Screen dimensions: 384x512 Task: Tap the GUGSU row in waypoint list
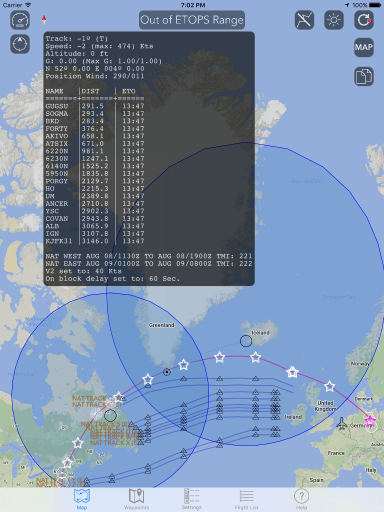pyautogui.click(x=95, y=106)
